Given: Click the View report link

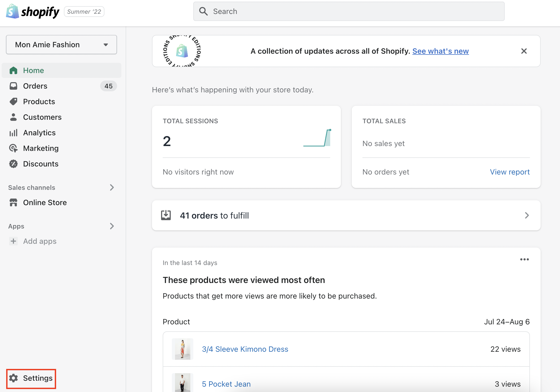Looking at the screenshot, I should (x=510, y=172).
